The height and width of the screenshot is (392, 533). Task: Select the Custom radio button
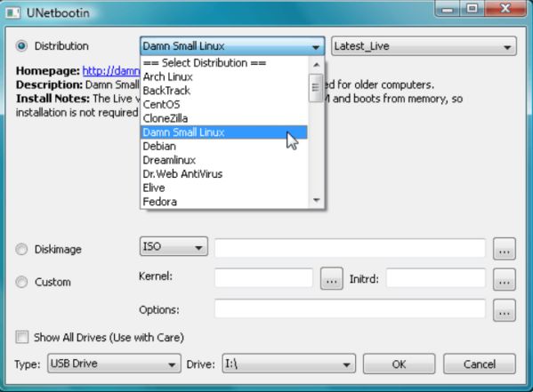tap(21, 282)
